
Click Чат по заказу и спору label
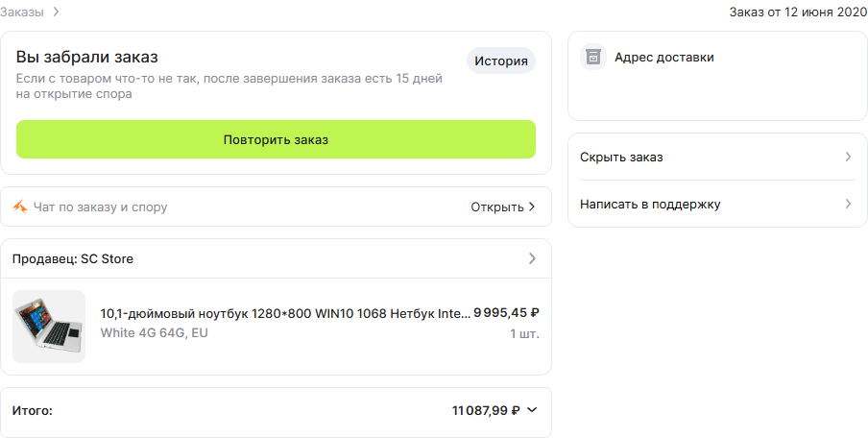click(100, 207)
